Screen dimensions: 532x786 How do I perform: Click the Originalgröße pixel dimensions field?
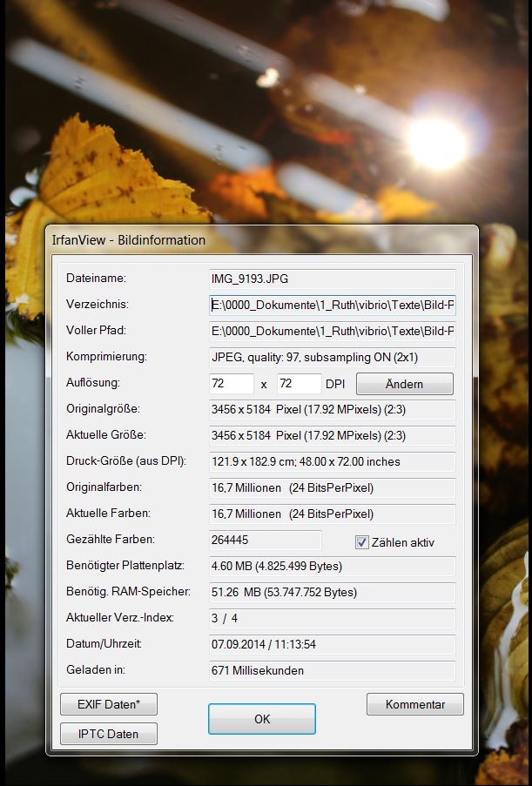click(x=332, y=409)
